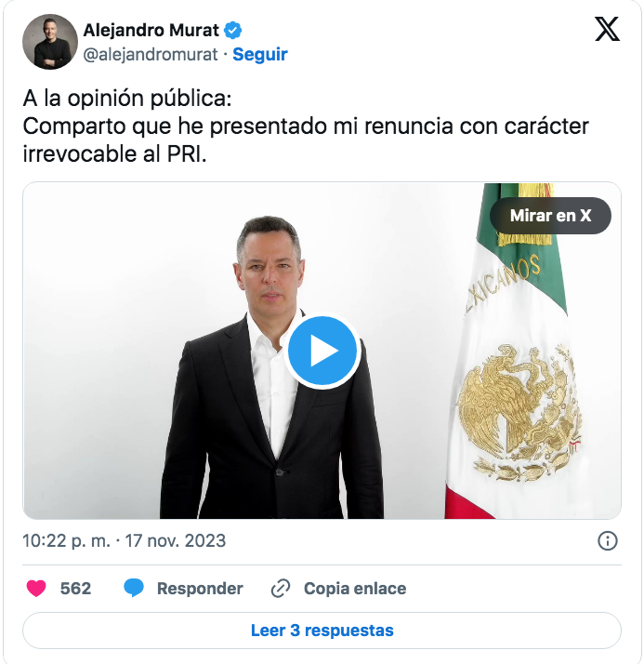This screenshot has height=664, width=644.
Task: Click the chain link icon
Action: click(x=281, y=589)
